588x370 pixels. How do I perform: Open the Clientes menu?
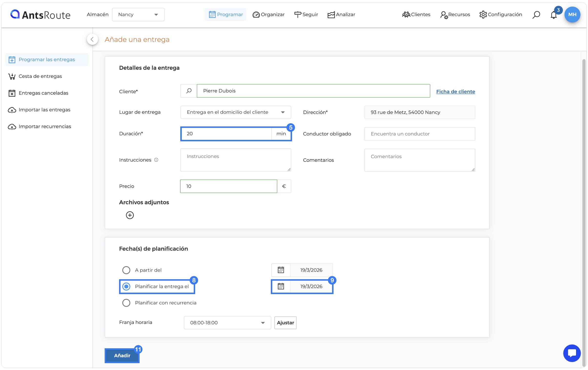416,14
